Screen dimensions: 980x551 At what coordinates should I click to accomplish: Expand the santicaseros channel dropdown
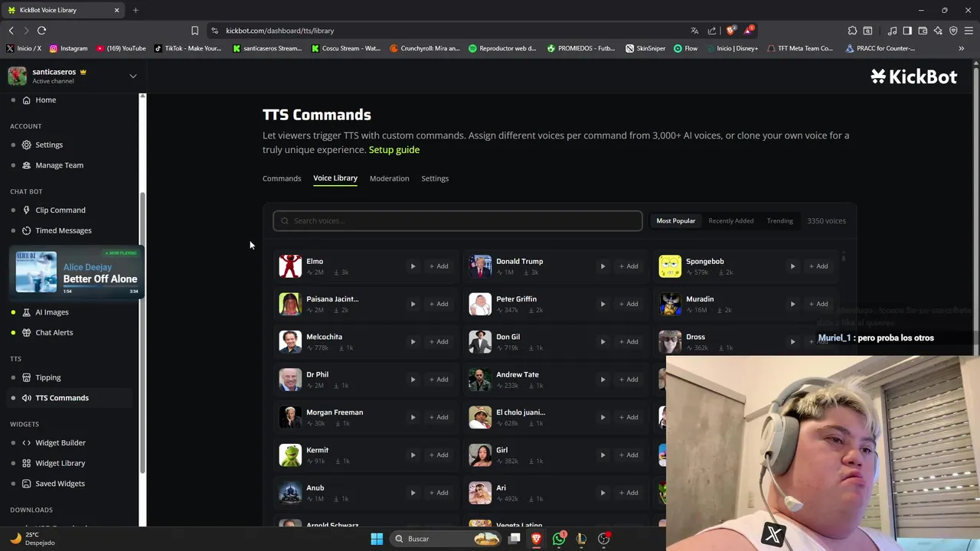coord(132,76)
